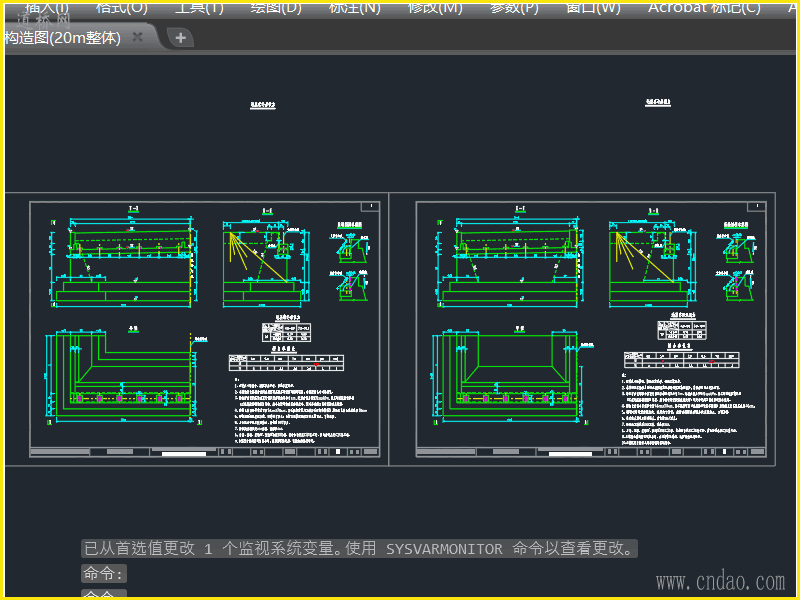800x600 pixels.
Task: Open the 标注(N) menu
Action: tap(355, 7)
